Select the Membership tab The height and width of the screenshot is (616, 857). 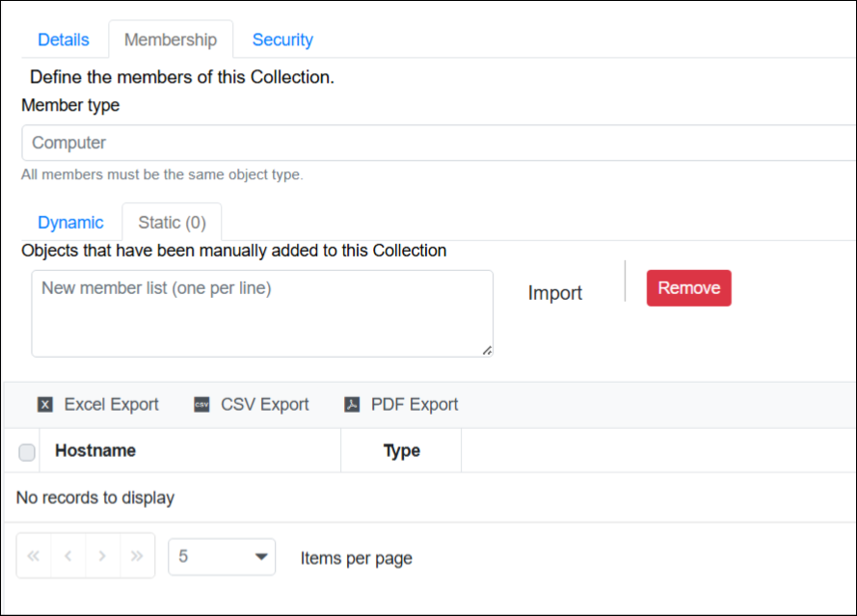pyautogui.click(x=171, y=40)
